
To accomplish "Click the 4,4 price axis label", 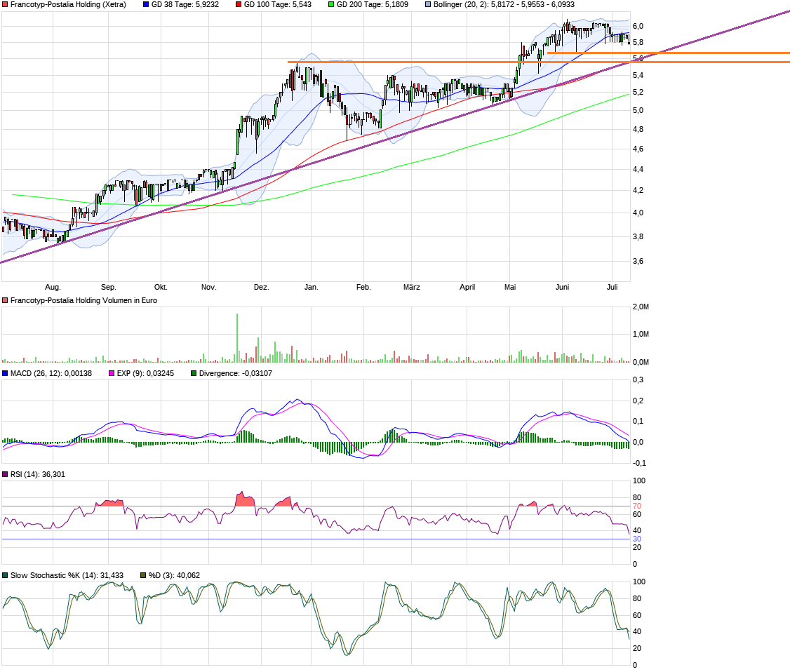I will (x=638, y=169).
